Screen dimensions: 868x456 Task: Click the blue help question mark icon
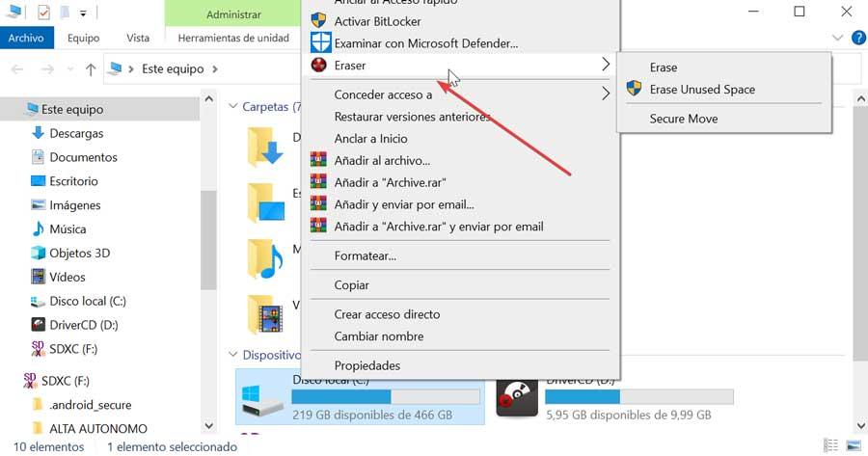pyautogui.click(x=858, y=38)
